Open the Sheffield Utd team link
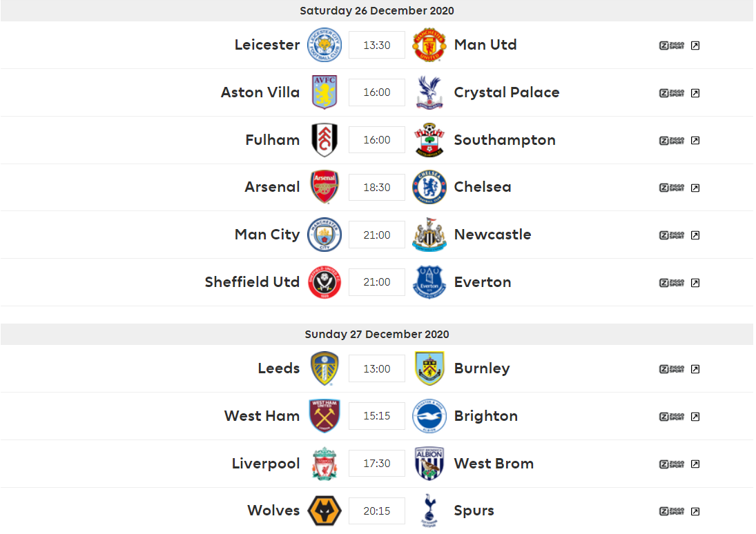 tap(252, 282)
